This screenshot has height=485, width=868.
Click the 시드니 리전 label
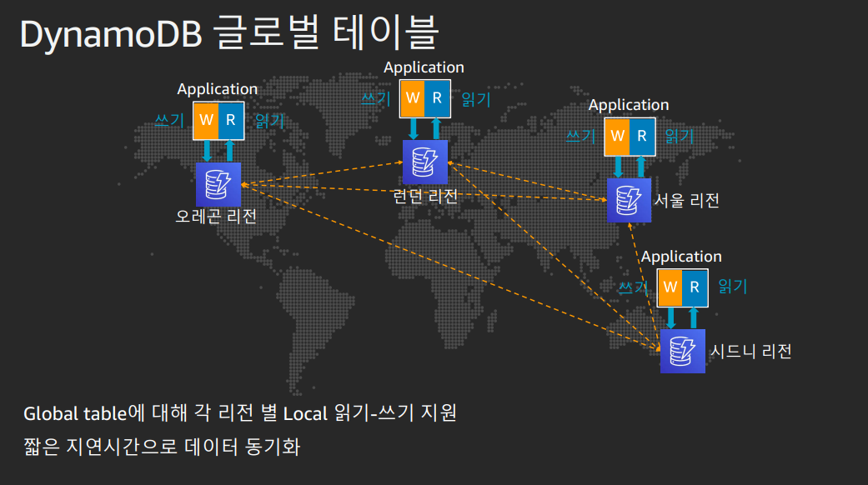click(x=751, y=351)
